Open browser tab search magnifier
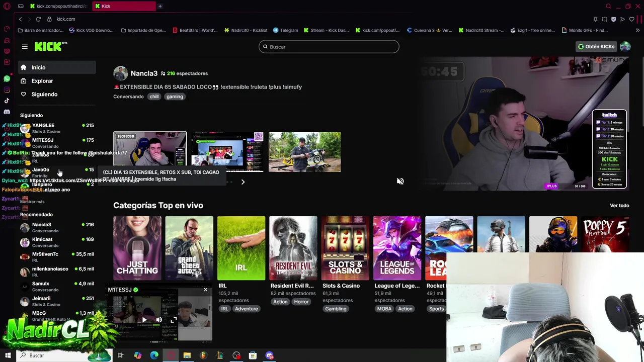Screen dimensions: 644x362 point(608,6)
